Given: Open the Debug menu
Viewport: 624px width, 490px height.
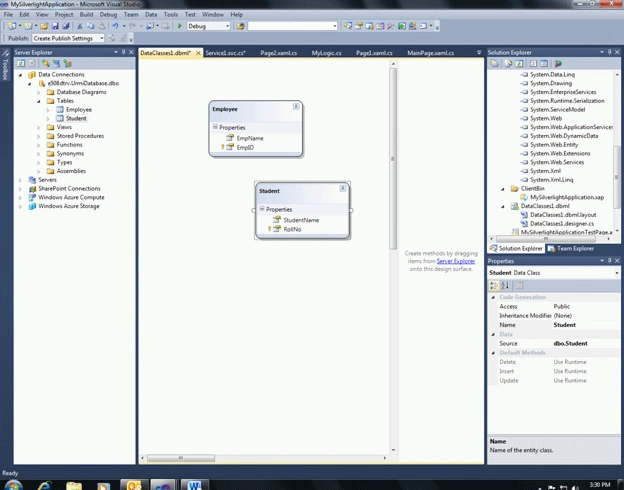Looking at the screenshot, I should pyautogui.click(x=108, y=14).
